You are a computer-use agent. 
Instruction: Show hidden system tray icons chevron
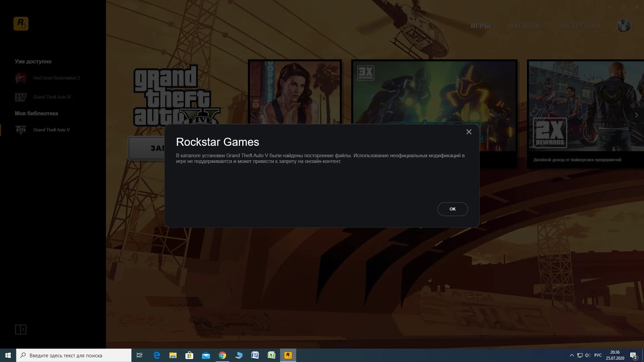[572, 355]
